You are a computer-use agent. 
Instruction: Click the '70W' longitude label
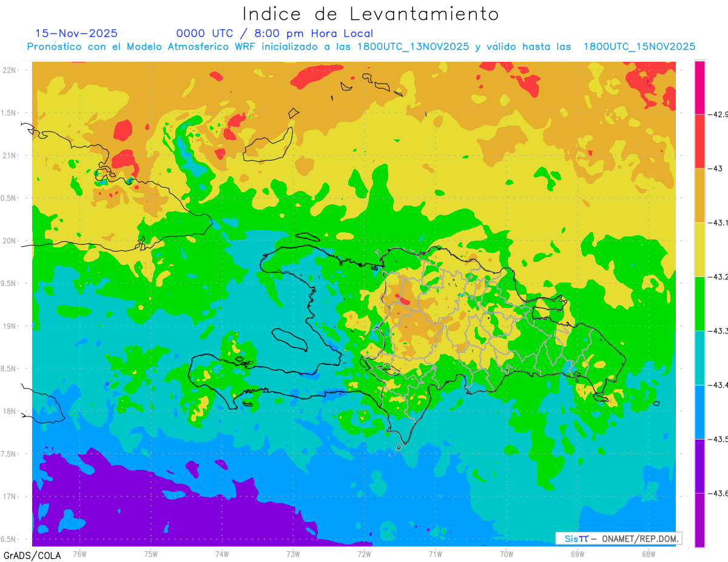507,554
